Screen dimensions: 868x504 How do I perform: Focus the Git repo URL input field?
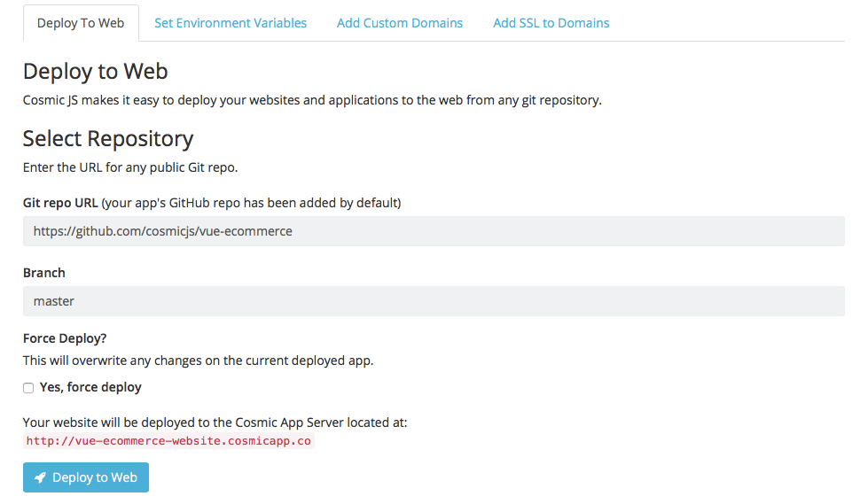pos(434,231)
